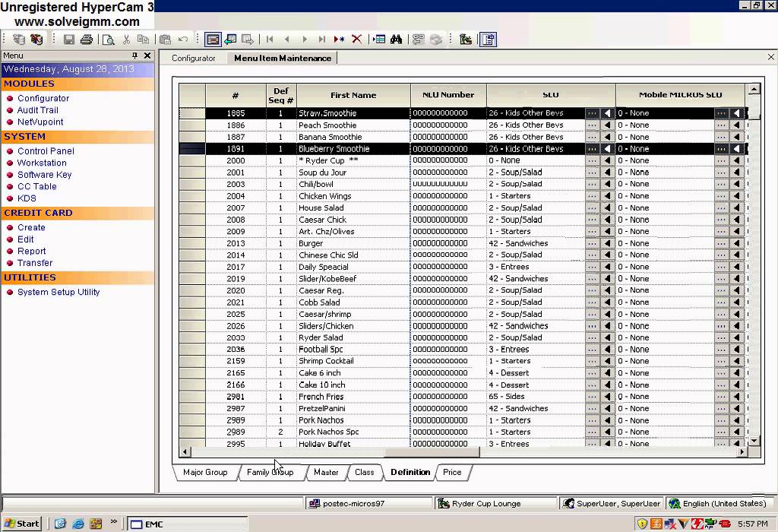The width and height of the screenshot is (778, 532).
Task: Delete record with red X icon
Action: [x=356, y=40]
